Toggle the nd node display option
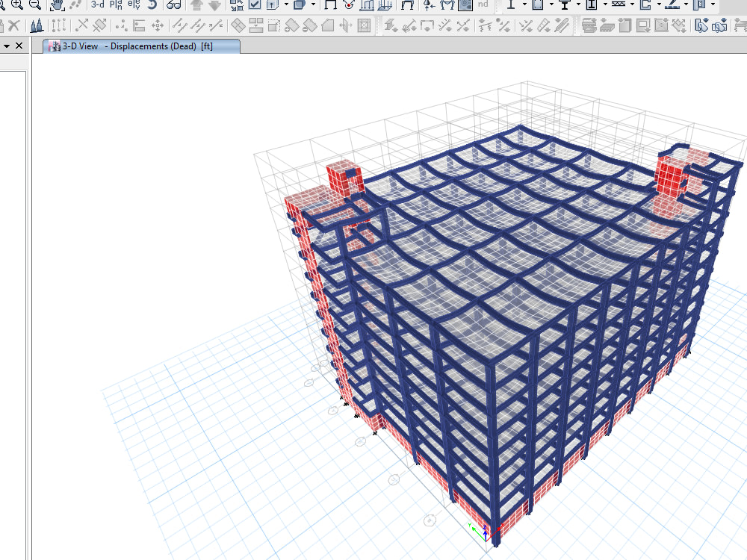The image size is (747, 560). click(x=482, y=6)
